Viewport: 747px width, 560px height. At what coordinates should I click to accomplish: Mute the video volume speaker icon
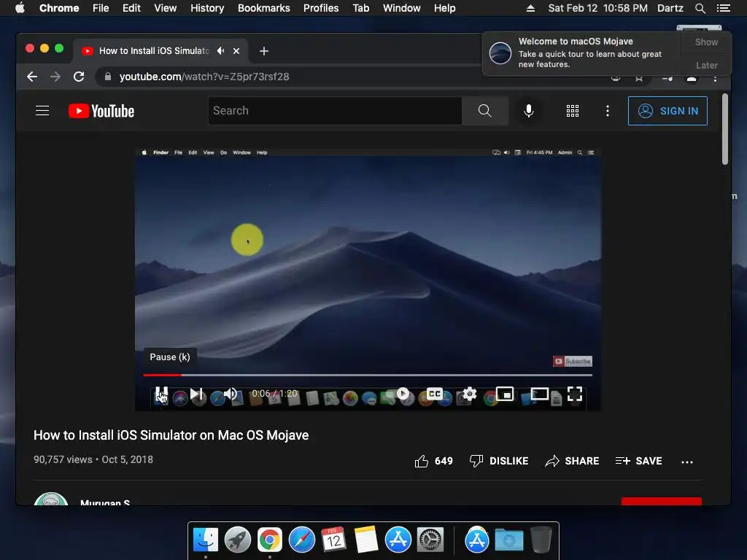pos(230,394)
